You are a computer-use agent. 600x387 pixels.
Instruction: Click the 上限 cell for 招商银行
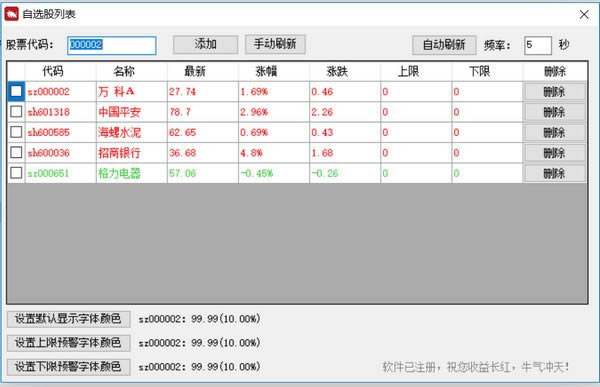(416, 153)
